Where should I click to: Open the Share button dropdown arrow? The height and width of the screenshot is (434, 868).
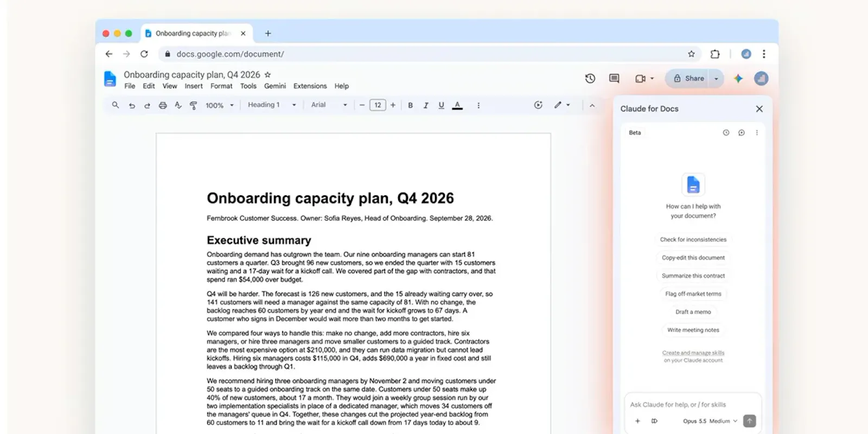pos(717,79)
